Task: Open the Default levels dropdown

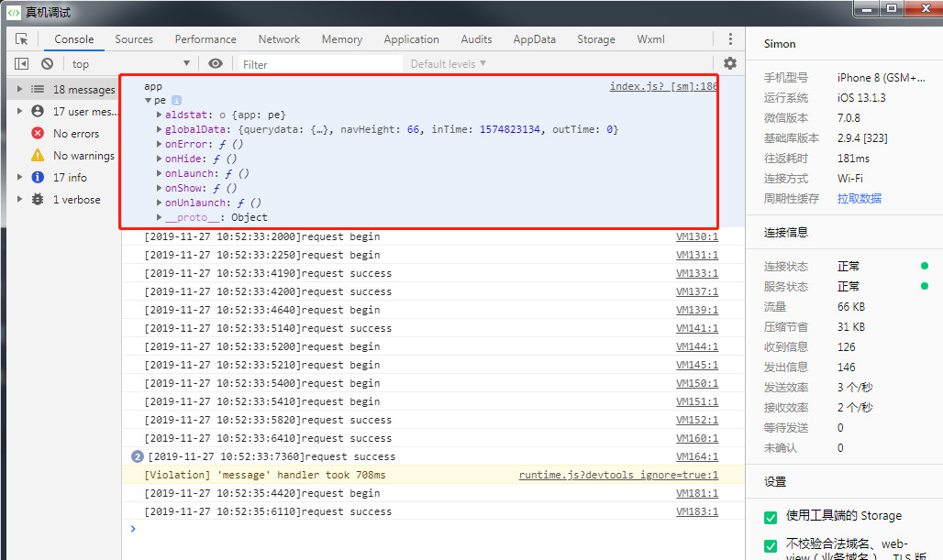Action: click(449, 64)
